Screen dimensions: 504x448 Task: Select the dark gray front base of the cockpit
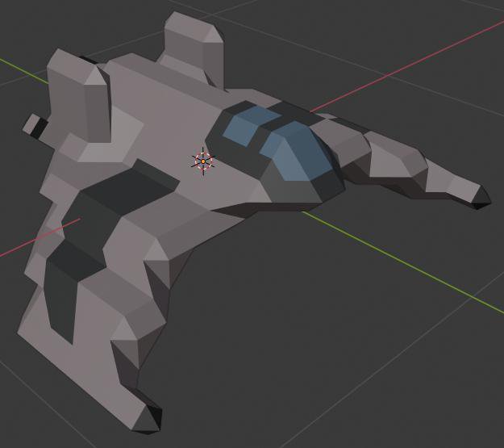point(294,188)
